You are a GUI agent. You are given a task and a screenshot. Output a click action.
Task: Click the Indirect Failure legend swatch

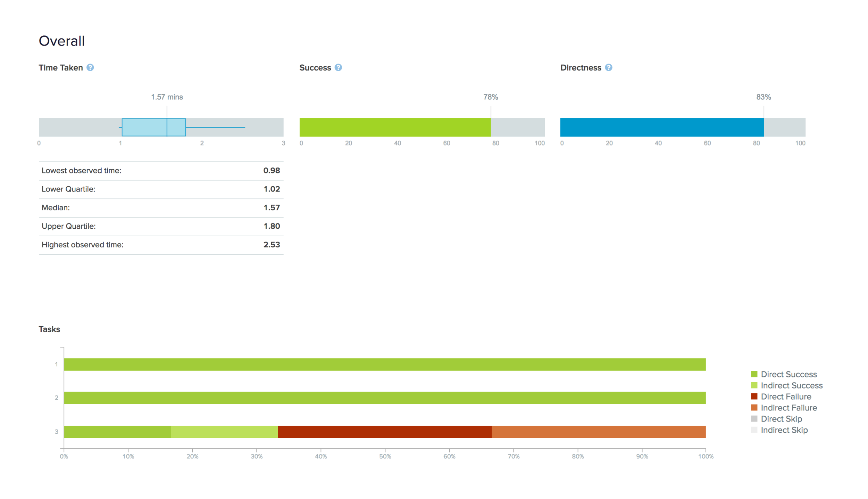point(754,408)
